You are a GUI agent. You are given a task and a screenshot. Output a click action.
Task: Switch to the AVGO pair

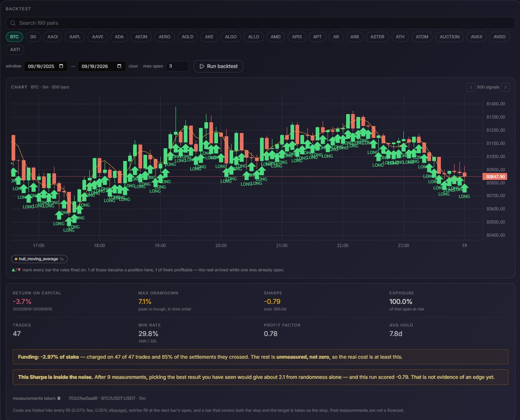(500, 37)
